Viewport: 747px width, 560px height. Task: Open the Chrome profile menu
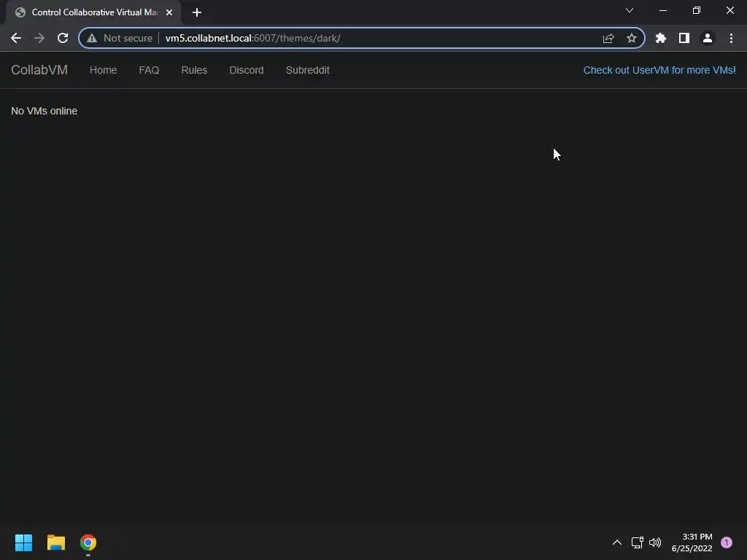click(708, 38)
